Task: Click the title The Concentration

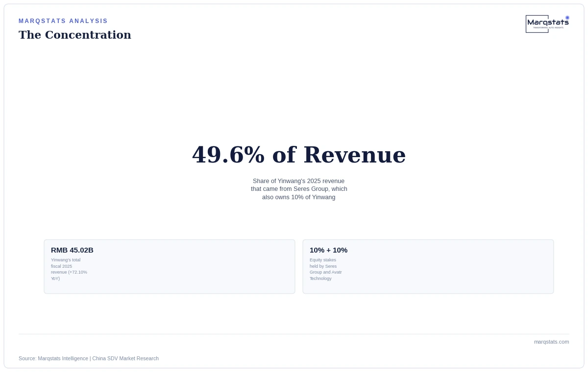Action: pyautogui.click(x=75, y=35)
